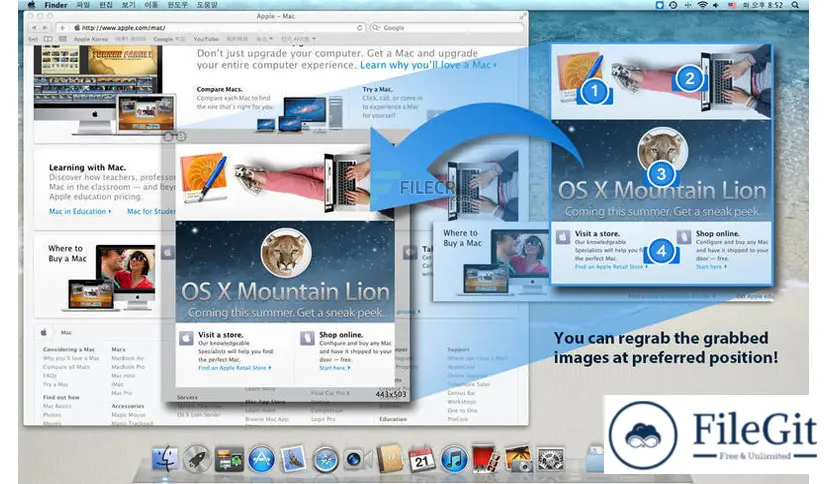Open the Google 지도 bookmark

coord(169,39)
